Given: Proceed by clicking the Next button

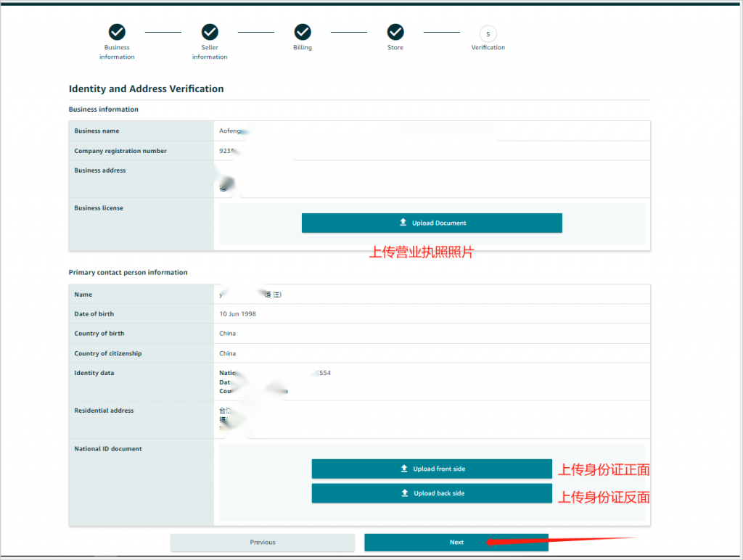Looking at the screenshot, I should pos(456,543).
